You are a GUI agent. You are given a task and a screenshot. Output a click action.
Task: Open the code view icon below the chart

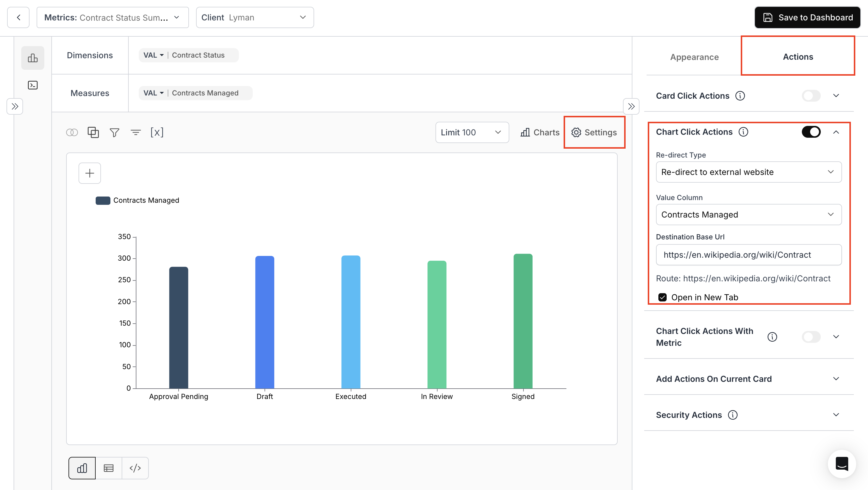pos(135,468)
